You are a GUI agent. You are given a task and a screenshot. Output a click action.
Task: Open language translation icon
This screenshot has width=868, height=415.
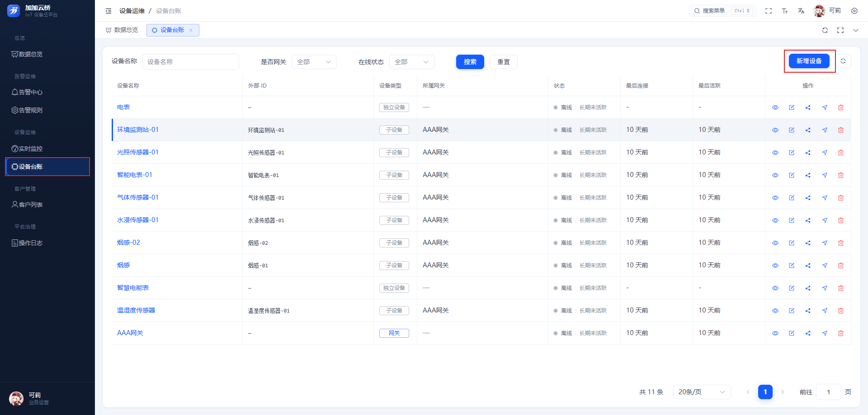[x=801, y=11]
